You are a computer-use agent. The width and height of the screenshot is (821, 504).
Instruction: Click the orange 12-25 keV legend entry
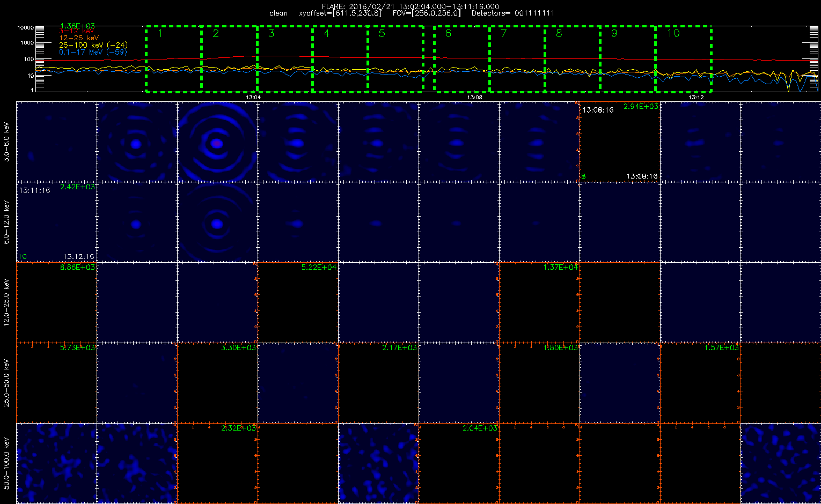click(79, 39)
